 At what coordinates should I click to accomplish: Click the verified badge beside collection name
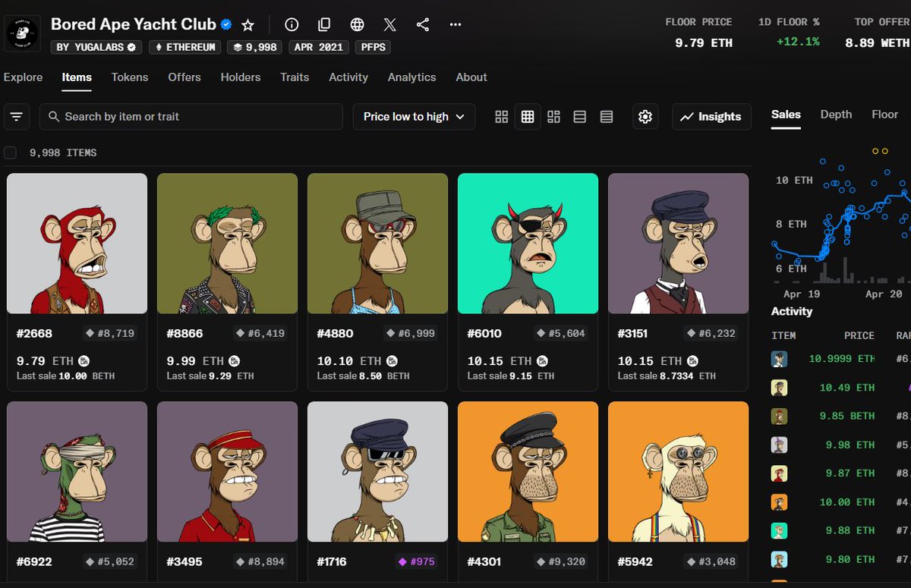(x=226, y=25)
